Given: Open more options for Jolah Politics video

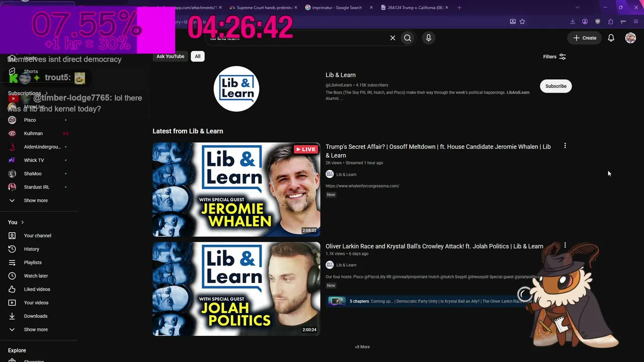Looking at the screenshot, I should pyautogui.click(x=565, y=245).
